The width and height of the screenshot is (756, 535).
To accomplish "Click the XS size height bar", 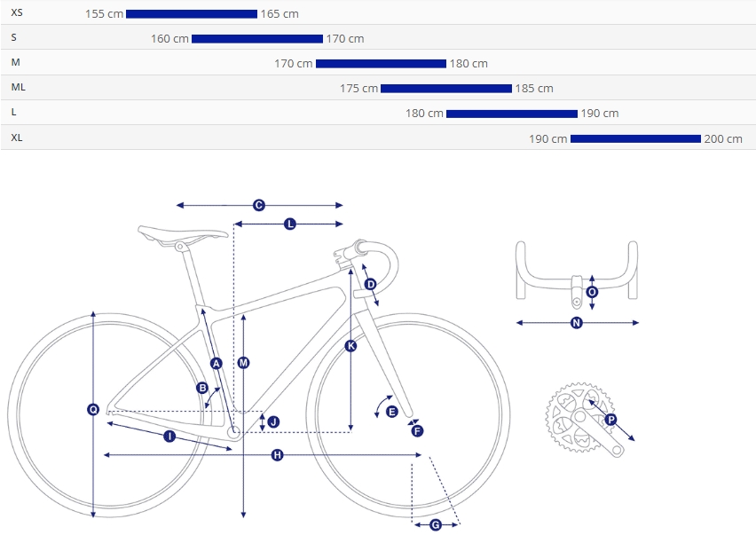I will 192,14.
